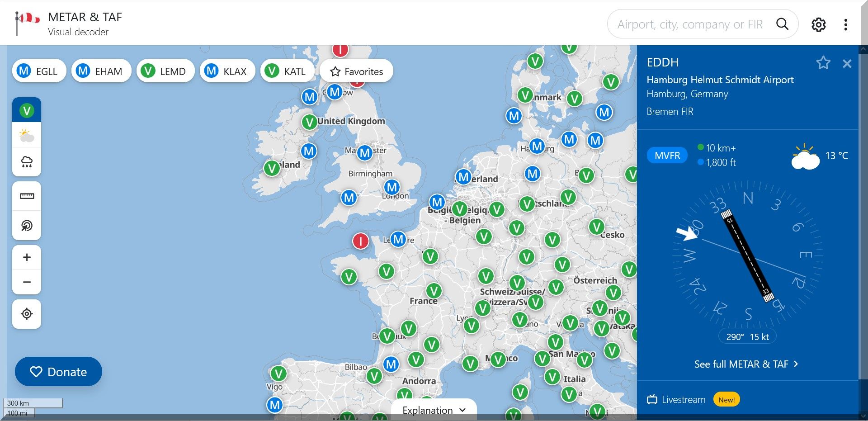This screenshot has height=421, width=868.
Task: Close the EDDH airport panel
Action: click(x=847, y=64)
